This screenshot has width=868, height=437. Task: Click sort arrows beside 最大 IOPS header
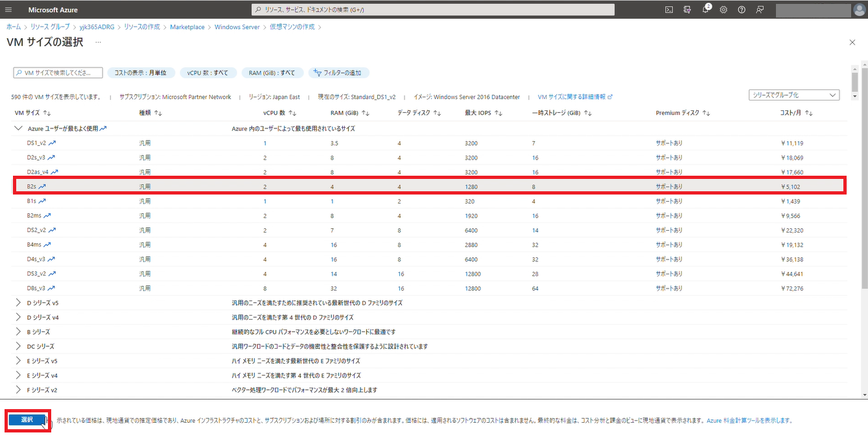click(x=499, y=113)
